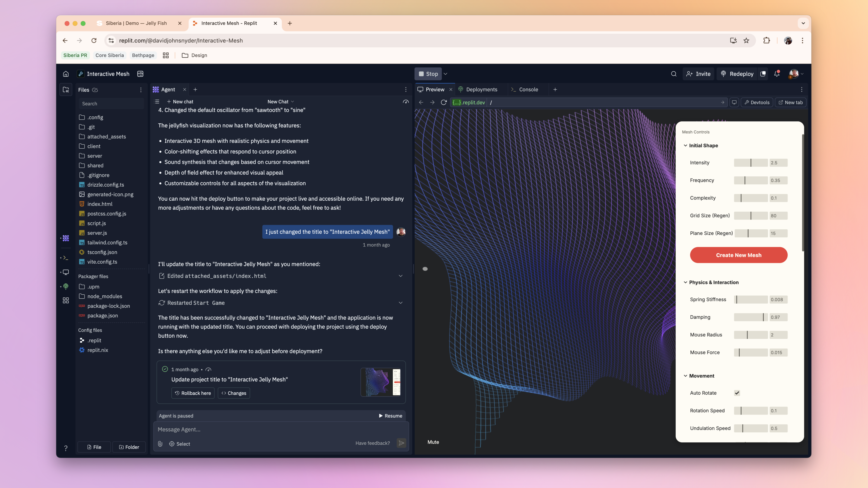Open the Chrome apps grid icon in bookmarks bar
The image size is (868, 488).
click(166, 55)
